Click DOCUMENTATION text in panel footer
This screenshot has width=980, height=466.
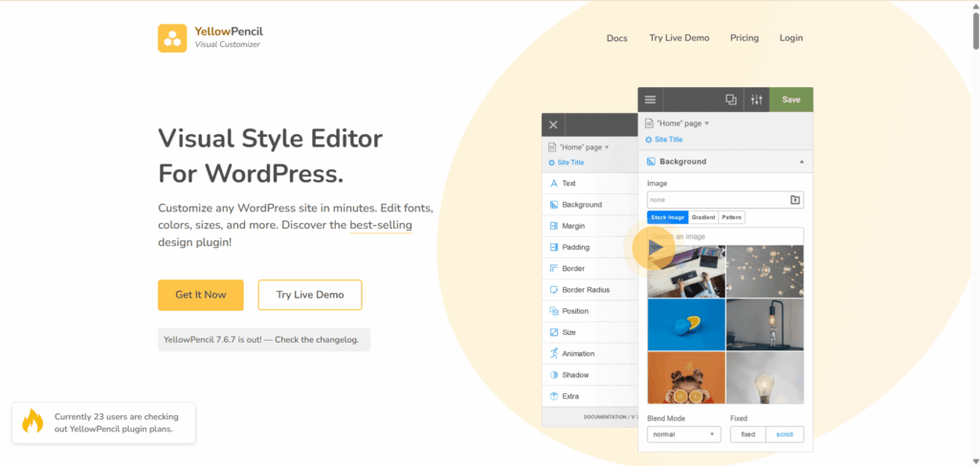(x=605, y=416)
